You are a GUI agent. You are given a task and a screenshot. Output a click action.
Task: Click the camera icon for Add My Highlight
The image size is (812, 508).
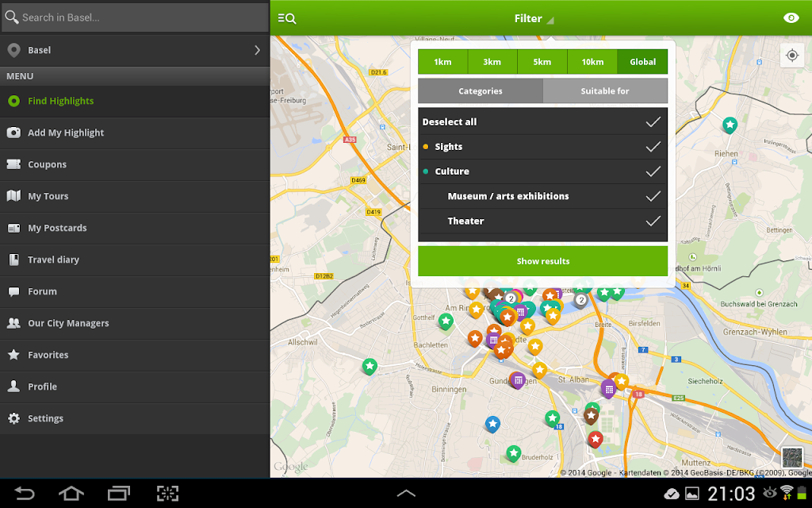(x=14, y=133)
